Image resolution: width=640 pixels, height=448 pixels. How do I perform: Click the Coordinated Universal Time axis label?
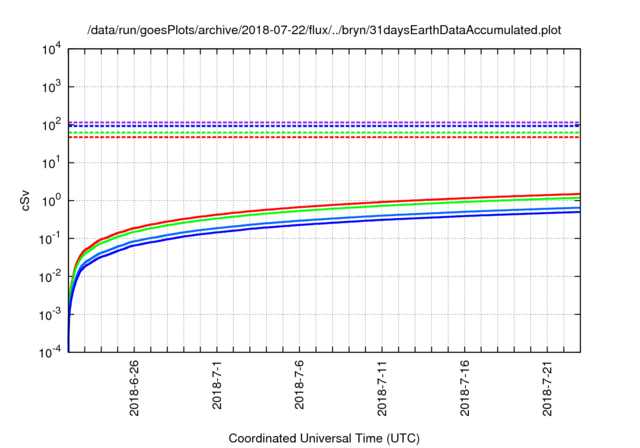click(325, 438)
